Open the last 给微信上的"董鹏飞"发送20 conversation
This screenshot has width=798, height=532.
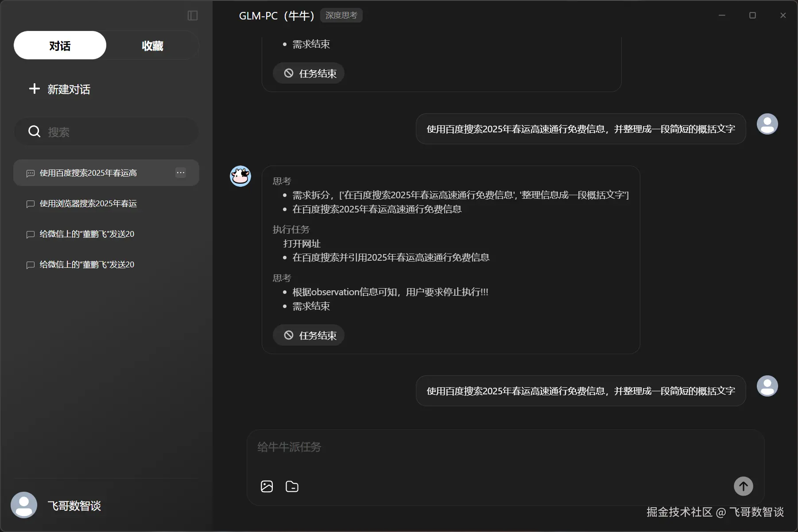[106, 265]
